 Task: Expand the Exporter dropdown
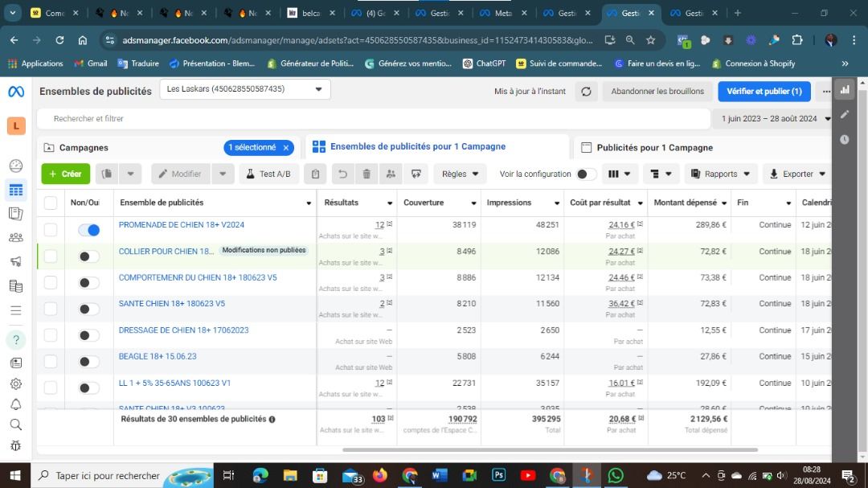tap(797, 174)
